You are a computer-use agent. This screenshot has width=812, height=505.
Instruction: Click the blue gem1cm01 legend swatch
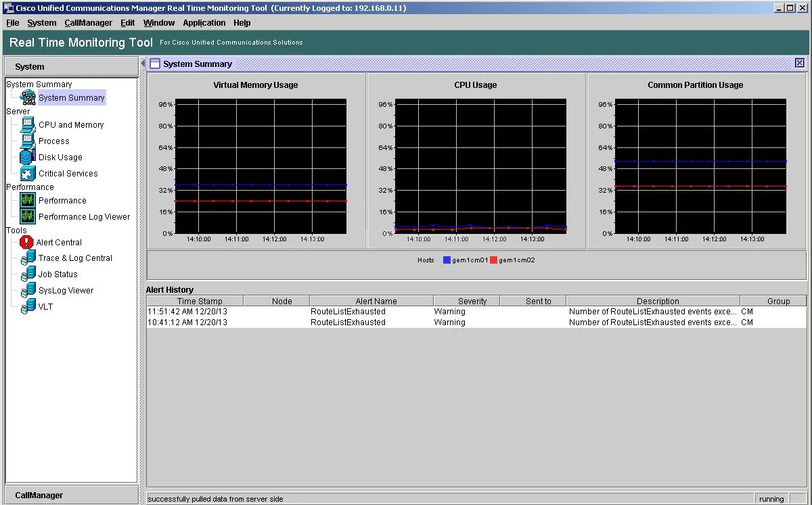click(x=447, y=260)
